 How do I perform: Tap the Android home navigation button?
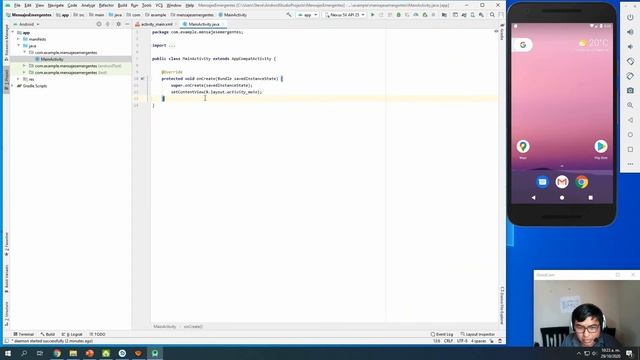(562, 198)
